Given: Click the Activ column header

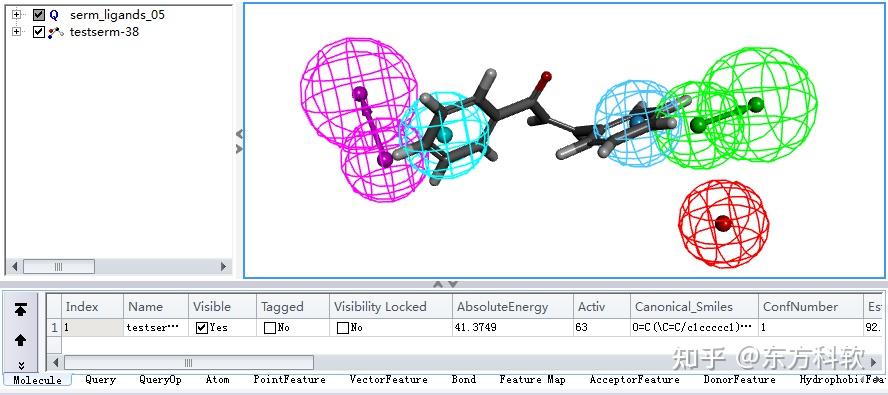Looking at the screenshot, I should pyautogui.click(x=602, y=307).
